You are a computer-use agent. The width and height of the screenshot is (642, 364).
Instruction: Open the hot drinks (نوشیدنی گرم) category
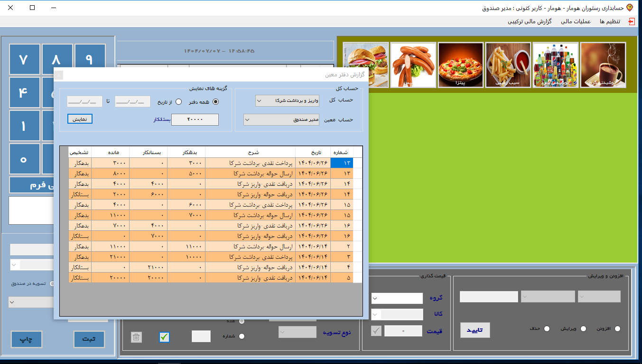603,65
